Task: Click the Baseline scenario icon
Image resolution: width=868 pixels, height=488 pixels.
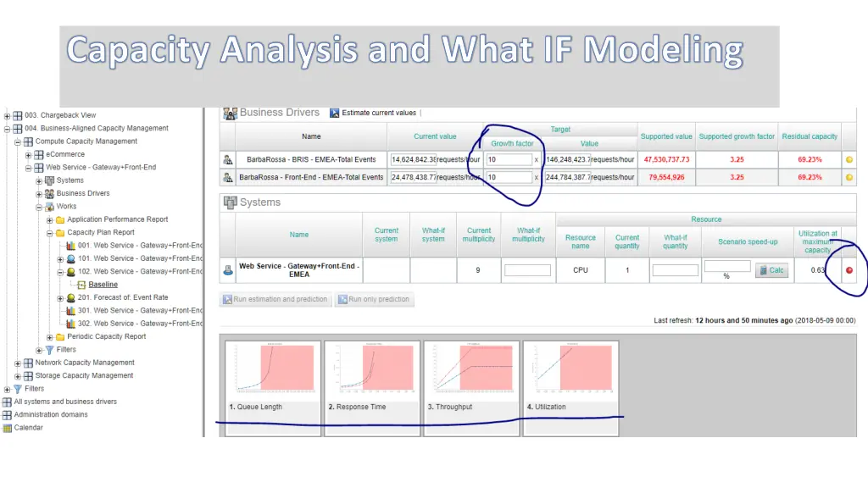Action: point(81,285)
